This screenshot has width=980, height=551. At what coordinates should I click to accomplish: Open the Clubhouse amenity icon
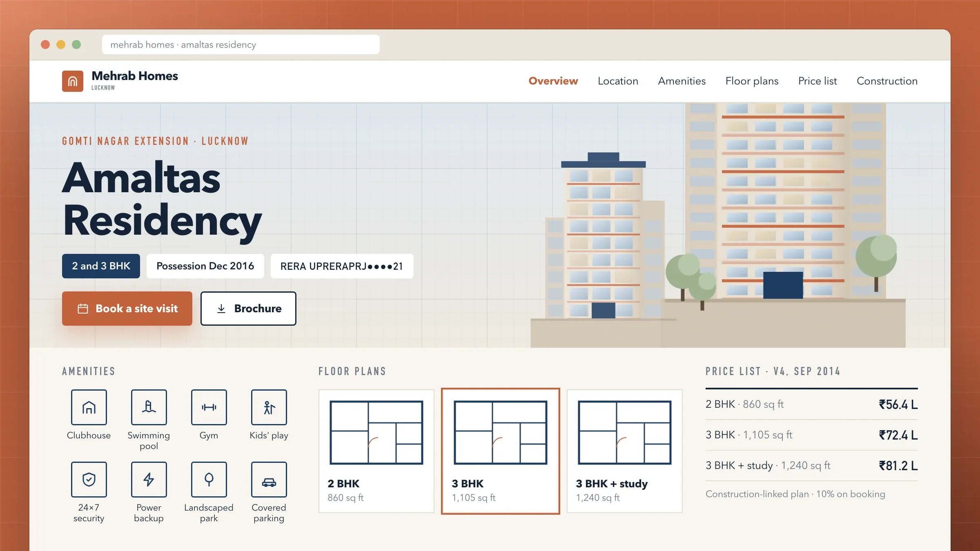coord(89,407)
